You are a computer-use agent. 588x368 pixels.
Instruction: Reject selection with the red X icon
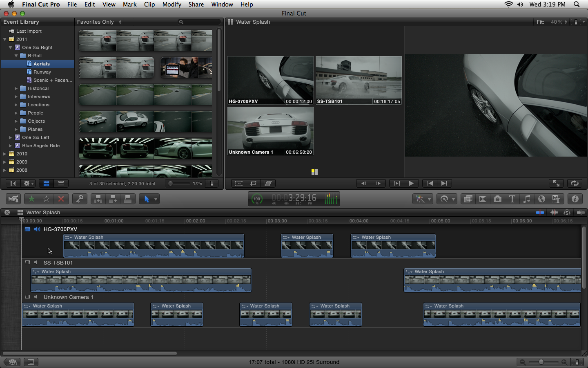point(61,199)
